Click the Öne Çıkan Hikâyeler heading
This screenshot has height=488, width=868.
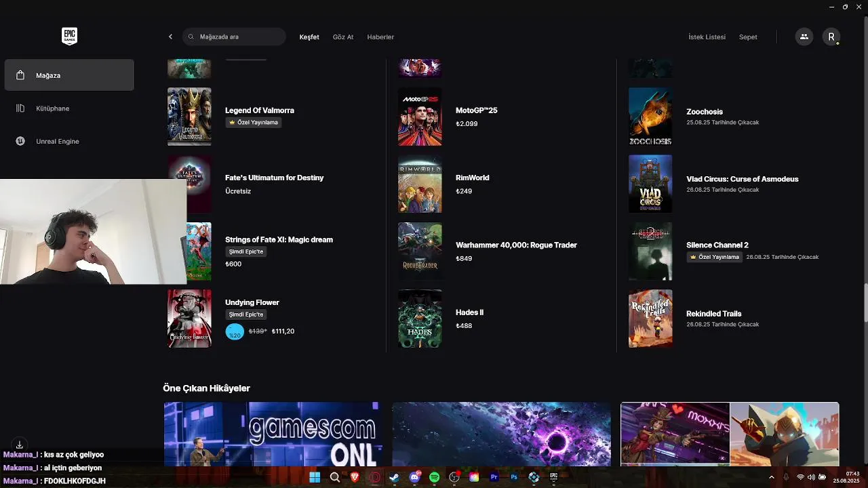pos(206,388)
